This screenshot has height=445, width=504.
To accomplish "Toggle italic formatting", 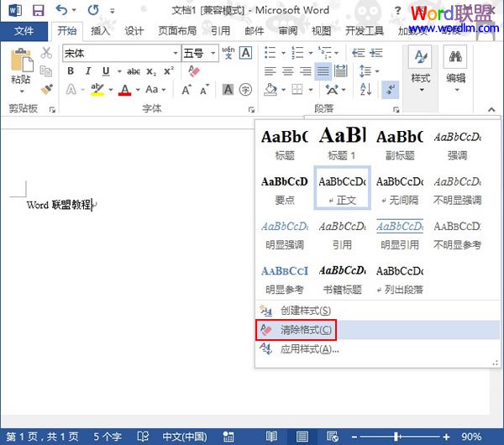I will tap(88, 71).
